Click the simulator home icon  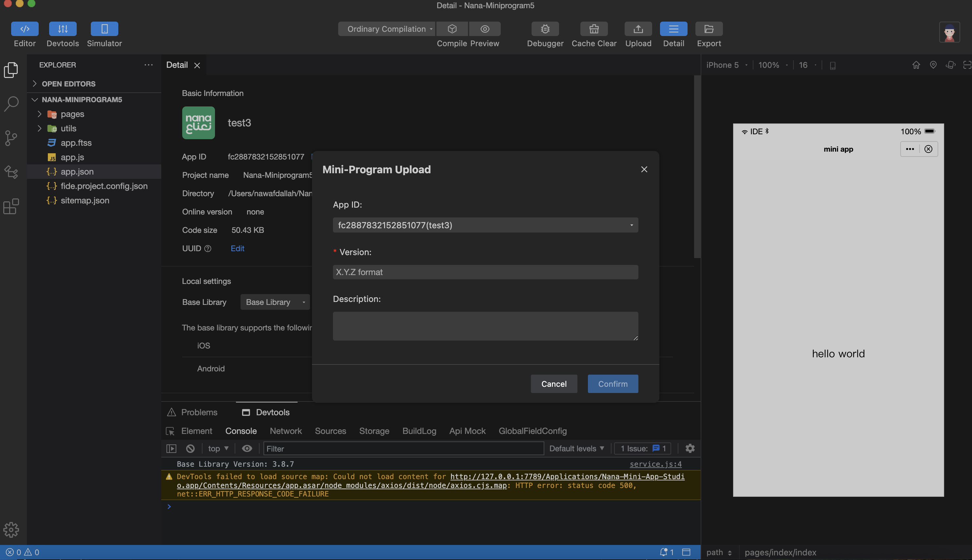coord(916,65)
